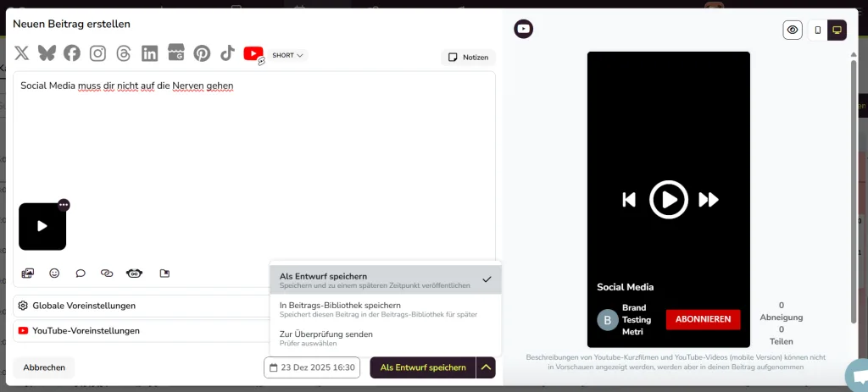
Task: Choose Zur Überprüfung senden option
Action: point(386,339)
